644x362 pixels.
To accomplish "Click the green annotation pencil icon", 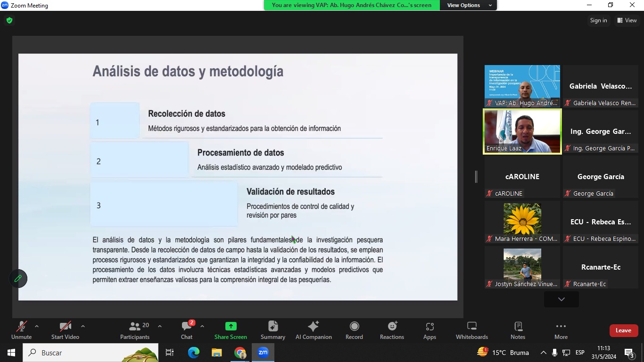I will (x=18, y=279).
